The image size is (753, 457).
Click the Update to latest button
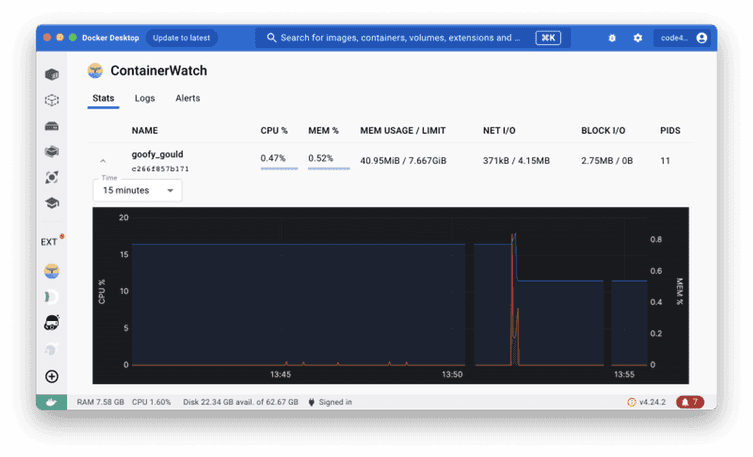(181, 38)
